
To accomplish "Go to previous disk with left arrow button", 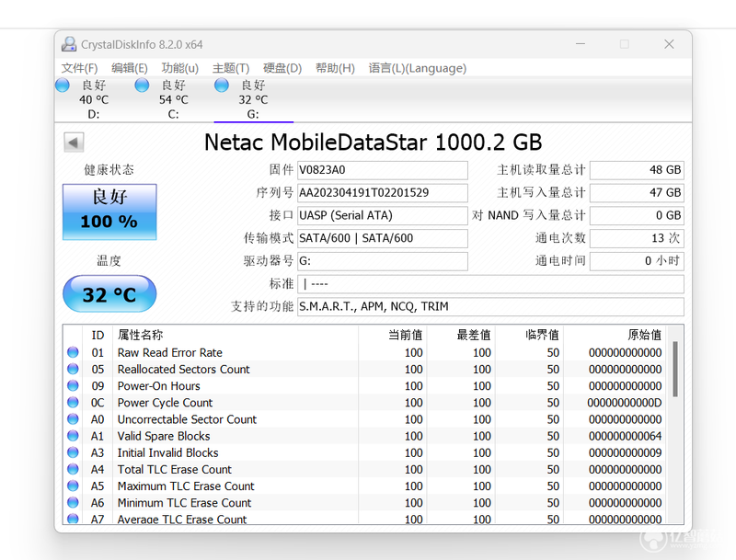I will point(74,143).
